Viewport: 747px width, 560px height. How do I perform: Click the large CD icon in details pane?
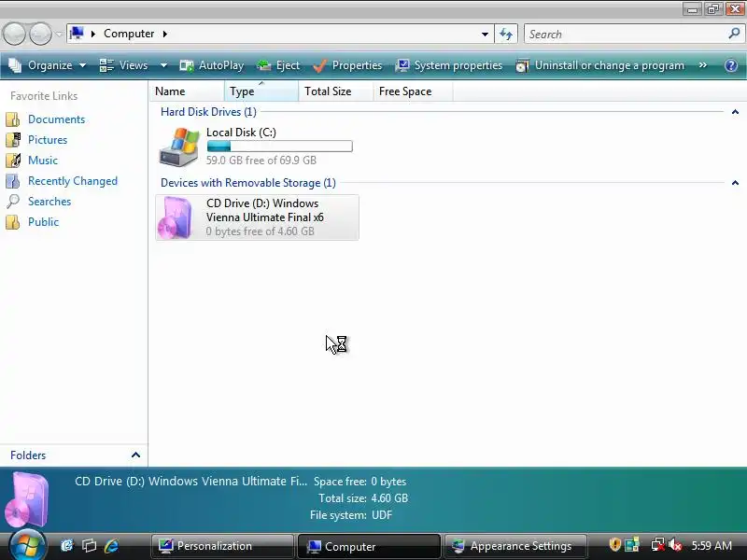[x=27, y=500]
